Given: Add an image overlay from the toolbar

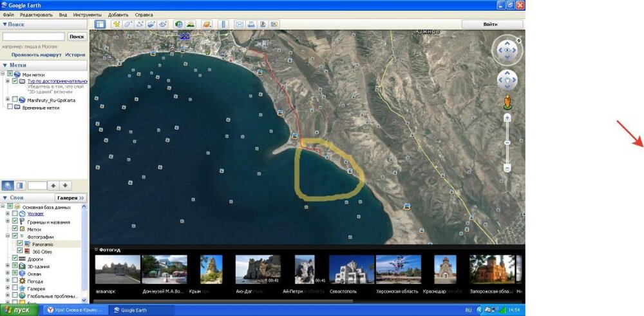Looking at the screenshot, I should [x=151, y=25].
